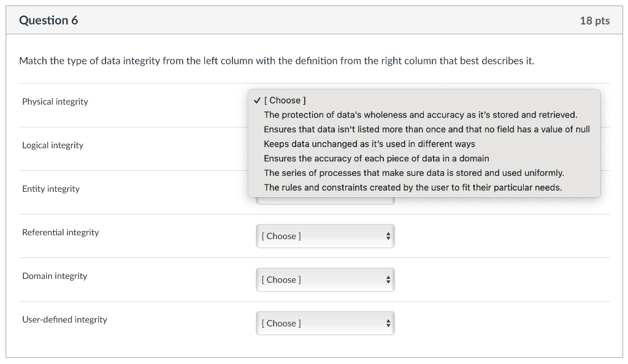This screenshot has width=628, height=364.
Task: Select "The series of processes" definition option
Action: pos(413,173)
